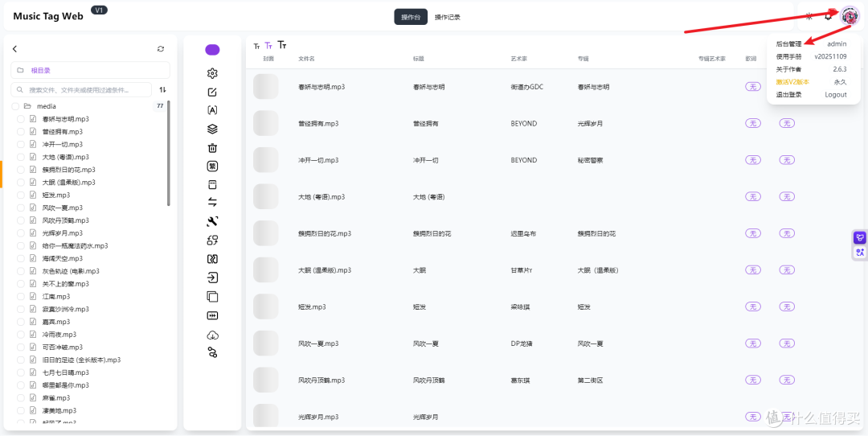This screenshot has width=868, height=436.
Task: Click the artist cell DP龙猪
Action: point(522,343)
